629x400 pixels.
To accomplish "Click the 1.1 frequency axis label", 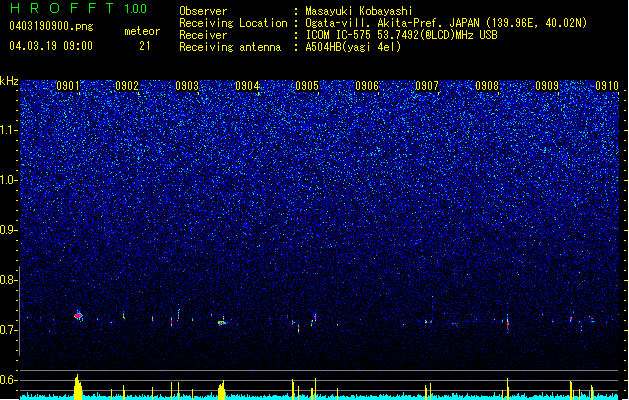I will coord(9,130).
